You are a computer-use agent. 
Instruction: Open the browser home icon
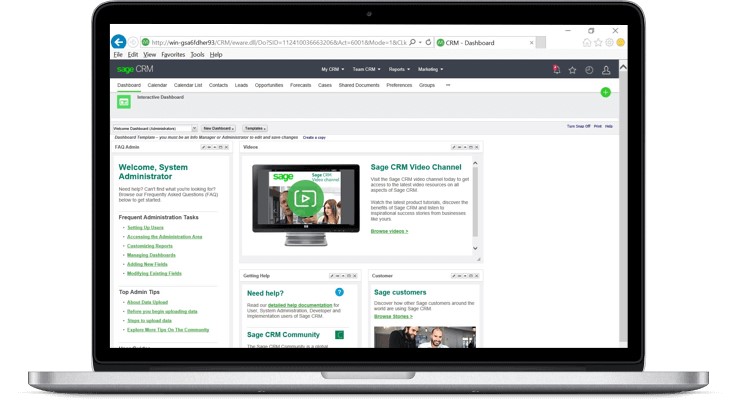pos(587,43)
